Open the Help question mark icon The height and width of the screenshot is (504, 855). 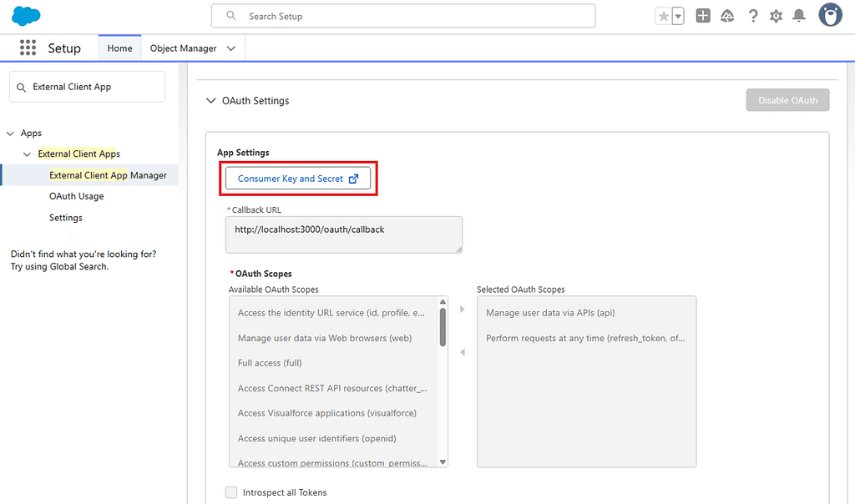(x=753, y=16)
